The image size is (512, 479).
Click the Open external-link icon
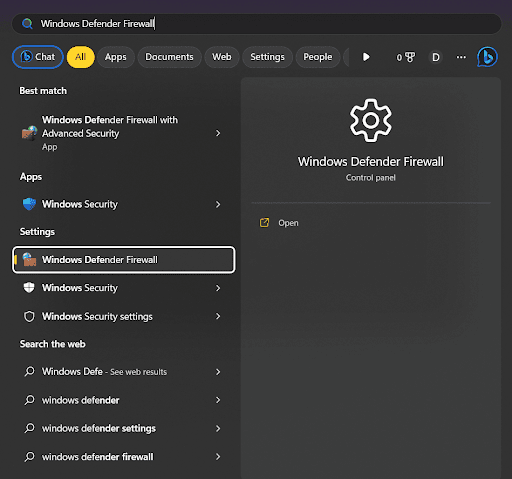tap(264, 223)
